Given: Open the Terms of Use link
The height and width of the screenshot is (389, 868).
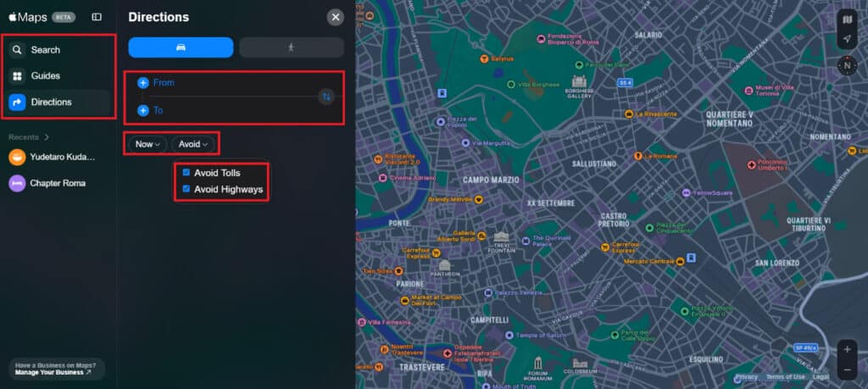Looking at the screenshot, I should [x=786, y=377].
